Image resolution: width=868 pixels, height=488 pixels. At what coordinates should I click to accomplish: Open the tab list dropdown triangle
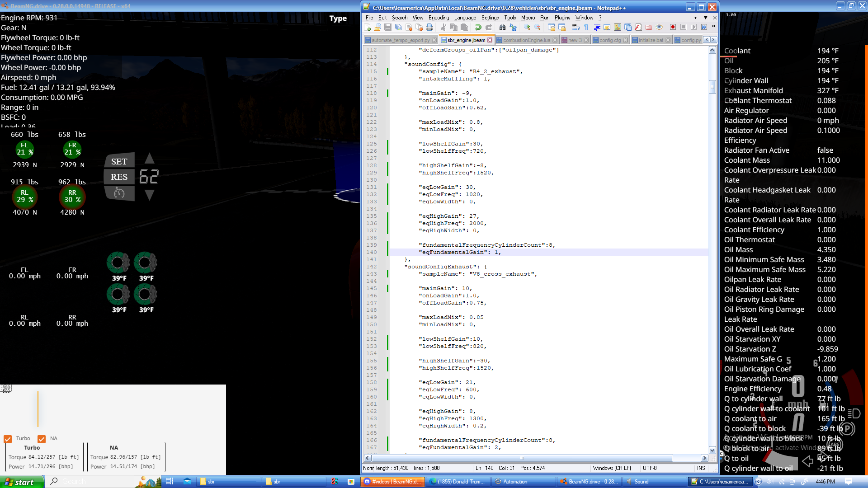705,18
